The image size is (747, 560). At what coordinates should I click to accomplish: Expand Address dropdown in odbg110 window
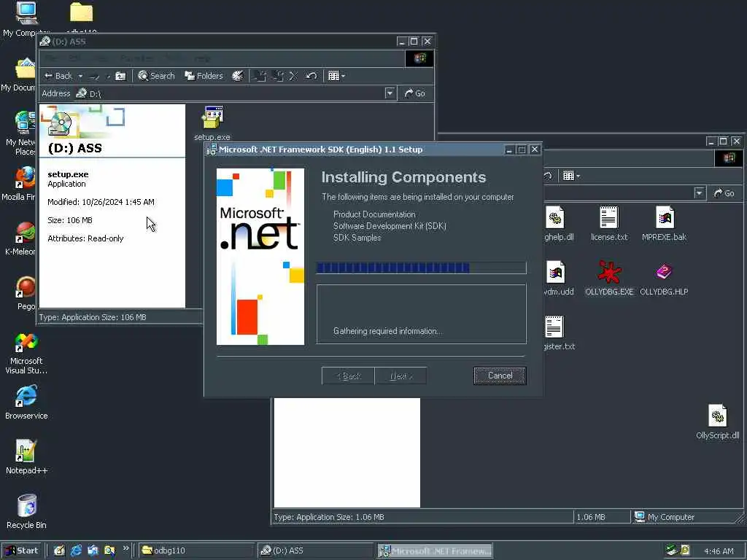[699, 193]
